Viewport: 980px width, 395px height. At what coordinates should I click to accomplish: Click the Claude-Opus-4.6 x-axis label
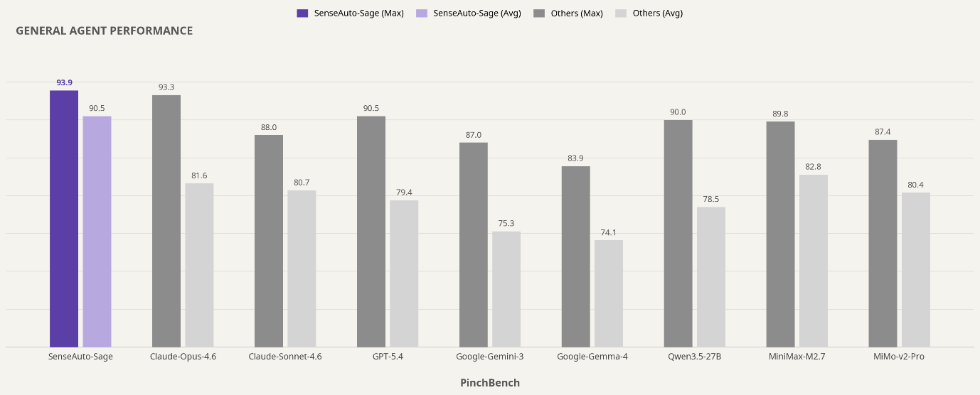pos(183,357)
